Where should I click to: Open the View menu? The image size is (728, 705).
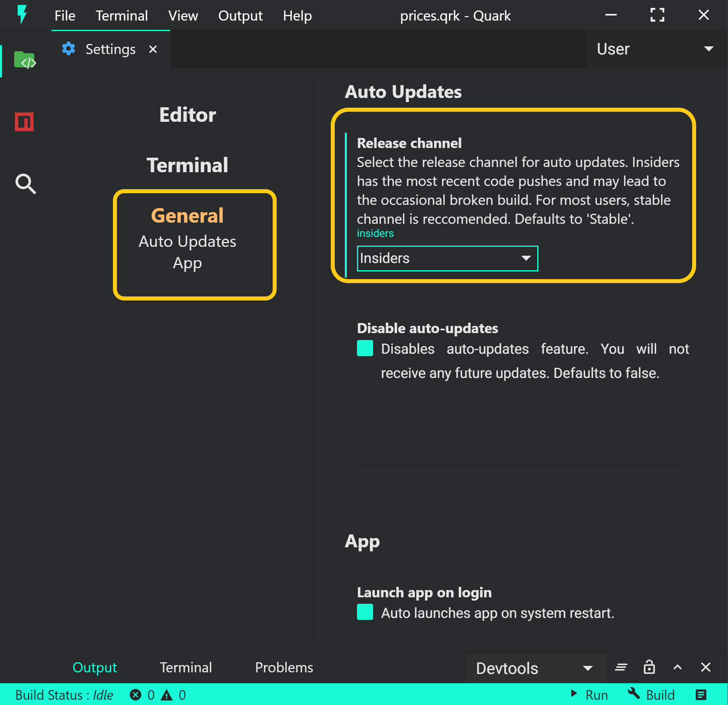point(183,16)
